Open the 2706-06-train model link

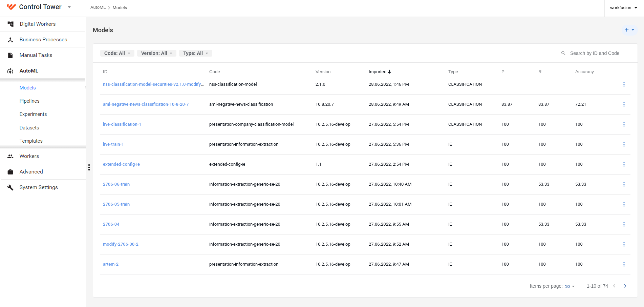tap(116, 184)
